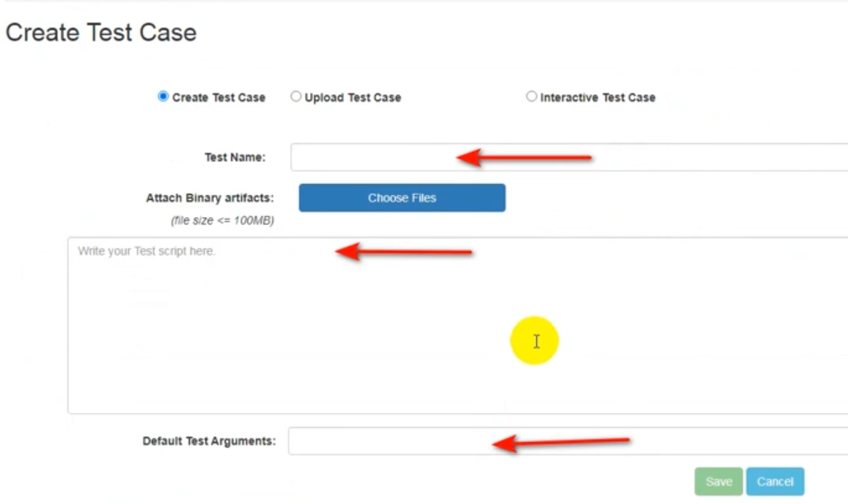
Task: Click into the test script text area
Action: click(458, 326)
